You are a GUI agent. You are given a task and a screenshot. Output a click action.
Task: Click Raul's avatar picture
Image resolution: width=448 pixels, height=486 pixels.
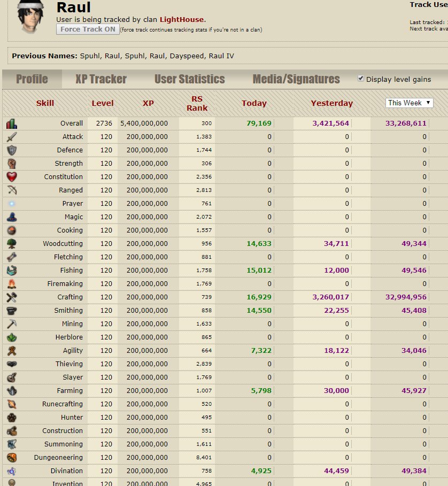coord(30,16)
